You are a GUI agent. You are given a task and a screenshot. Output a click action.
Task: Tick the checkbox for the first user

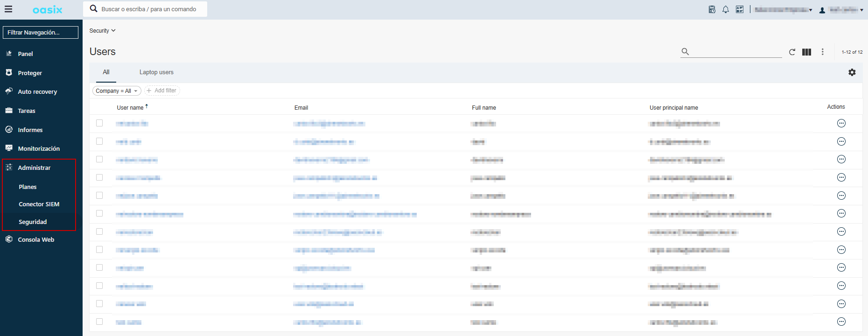99,123
